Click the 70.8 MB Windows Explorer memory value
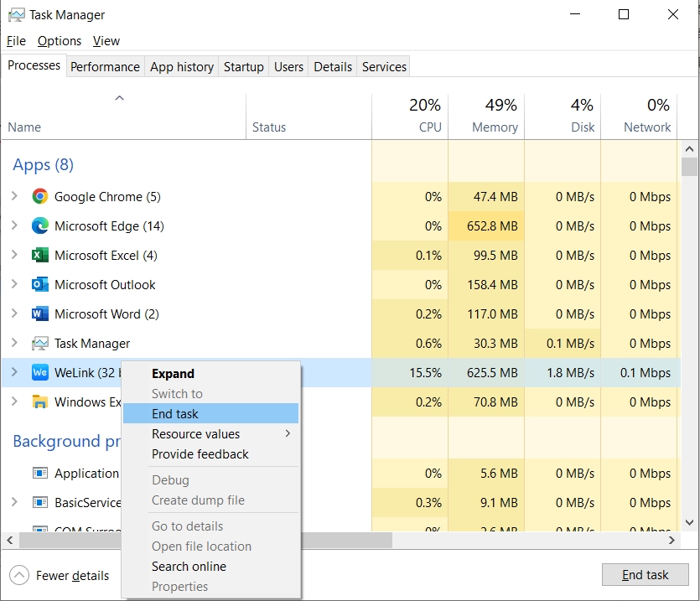Viewport: 700px width, 601px height. point(495,402)
